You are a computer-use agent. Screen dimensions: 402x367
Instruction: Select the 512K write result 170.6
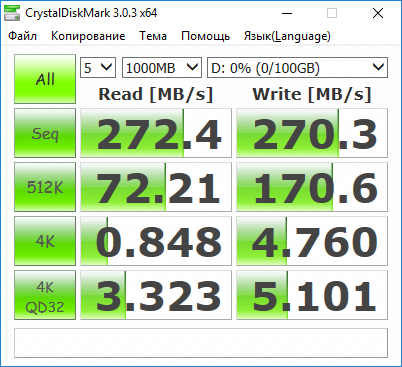312,187
